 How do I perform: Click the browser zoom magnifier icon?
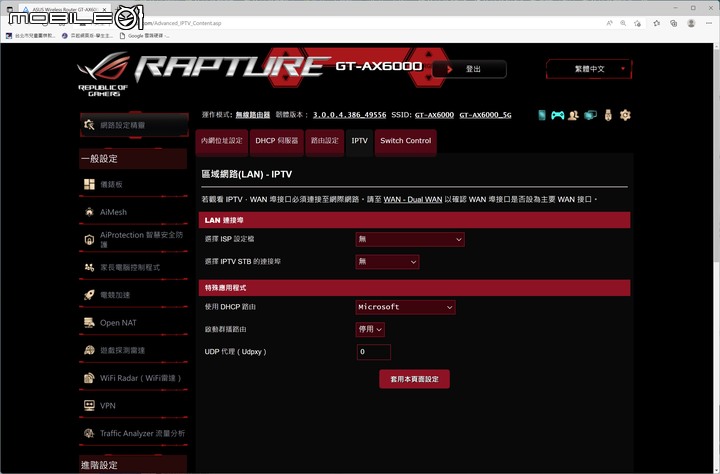(x=623, y=23)
